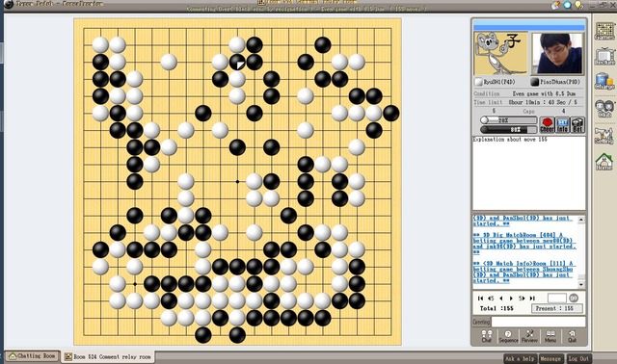
Task: Step back one move
Action: (x=501, y=299)
